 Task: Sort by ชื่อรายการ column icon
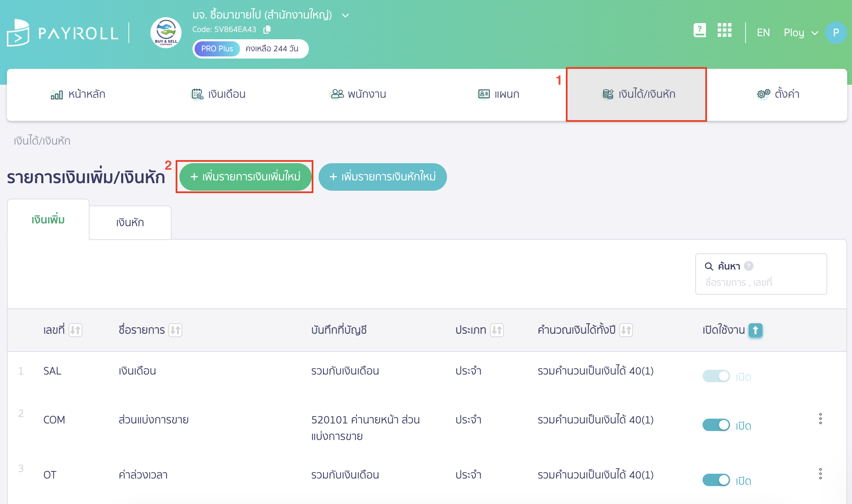point(175,330)
